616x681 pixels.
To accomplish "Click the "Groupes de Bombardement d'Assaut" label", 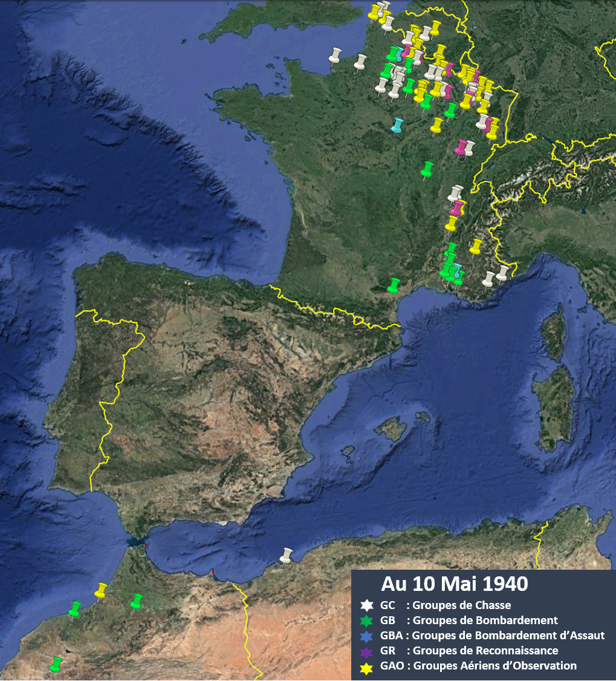I will (x=508, y=636).
